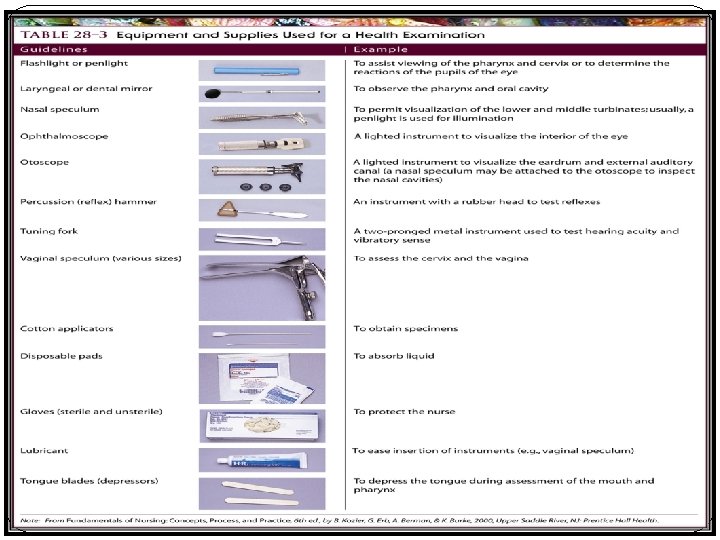
Task: Click the table title 'TABLE 28-3'
Action: point(64,35)
